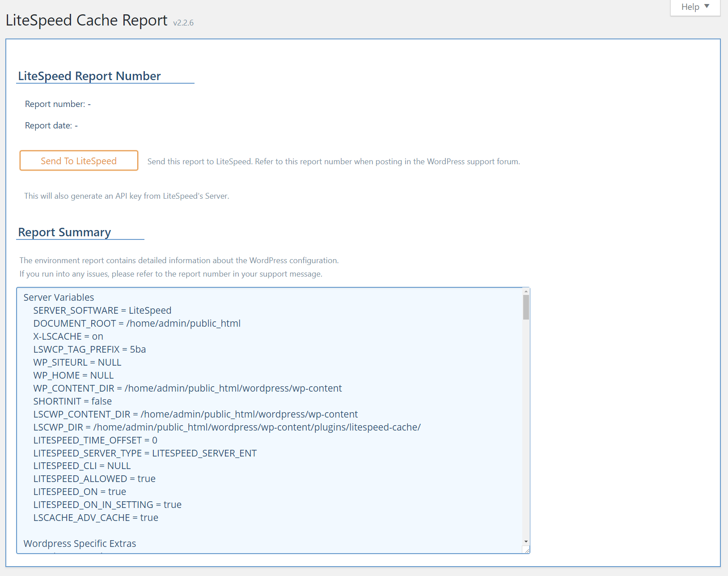Click the 'LITESPEED_CLI = NULL' line

(82, 466)
